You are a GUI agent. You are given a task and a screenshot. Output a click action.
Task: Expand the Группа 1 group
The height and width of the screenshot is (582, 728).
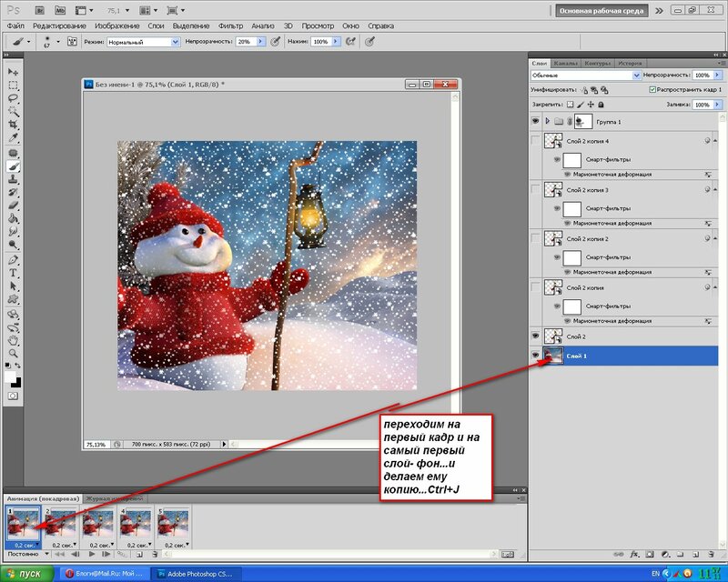(548, 121)
